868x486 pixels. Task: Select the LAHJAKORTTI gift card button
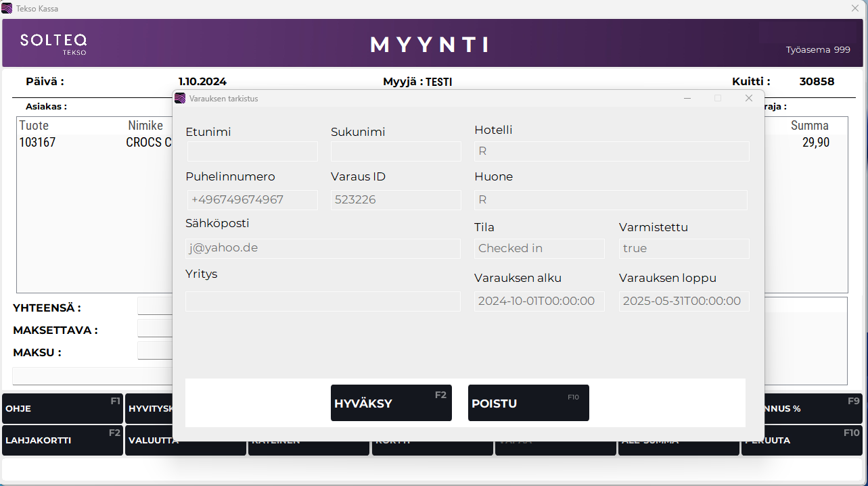(62, 440)
